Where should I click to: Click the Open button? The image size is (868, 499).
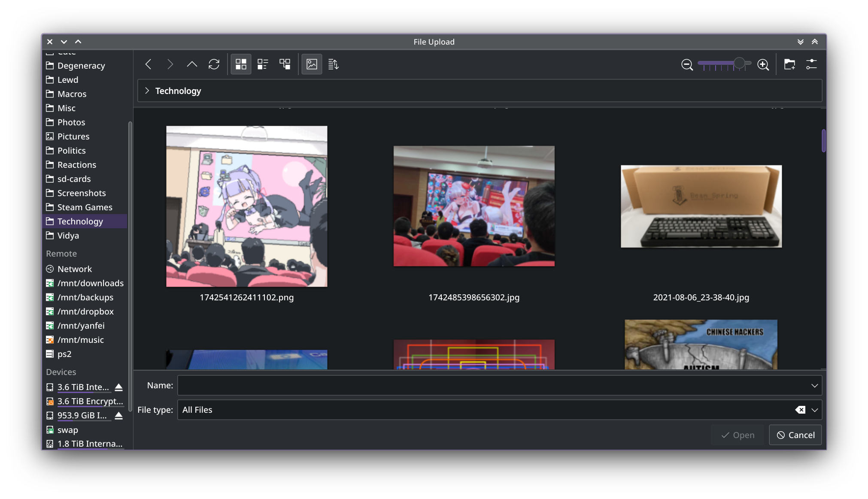pyautogui.click(x=737, y=435)
